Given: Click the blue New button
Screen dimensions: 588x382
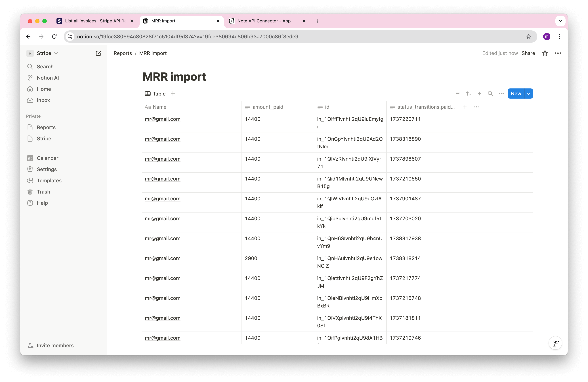Looking at the screenshot, I should pyautogui.click(x=516, y=94).
